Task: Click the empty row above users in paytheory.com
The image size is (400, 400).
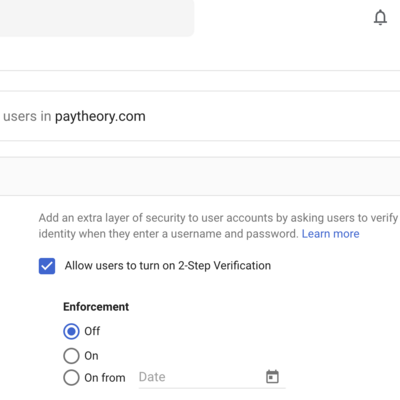Action: [x=200, y=81]
